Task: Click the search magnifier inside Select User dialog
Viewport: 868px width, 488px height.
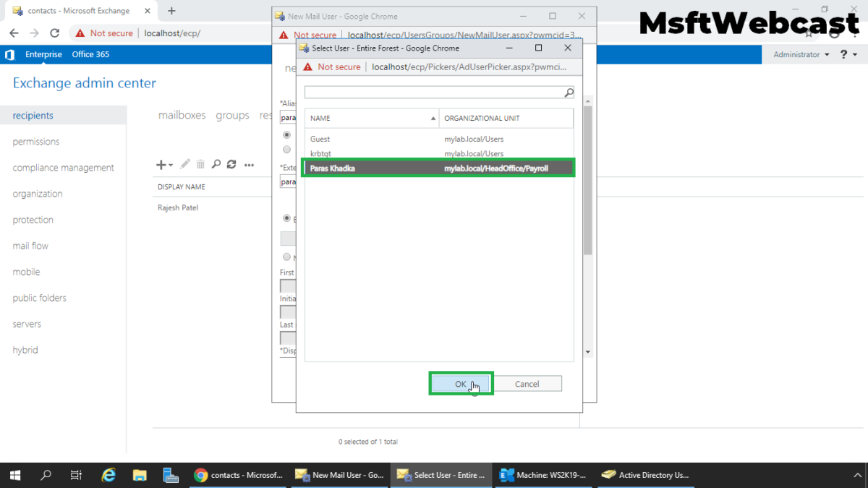Action: [569, 93]
